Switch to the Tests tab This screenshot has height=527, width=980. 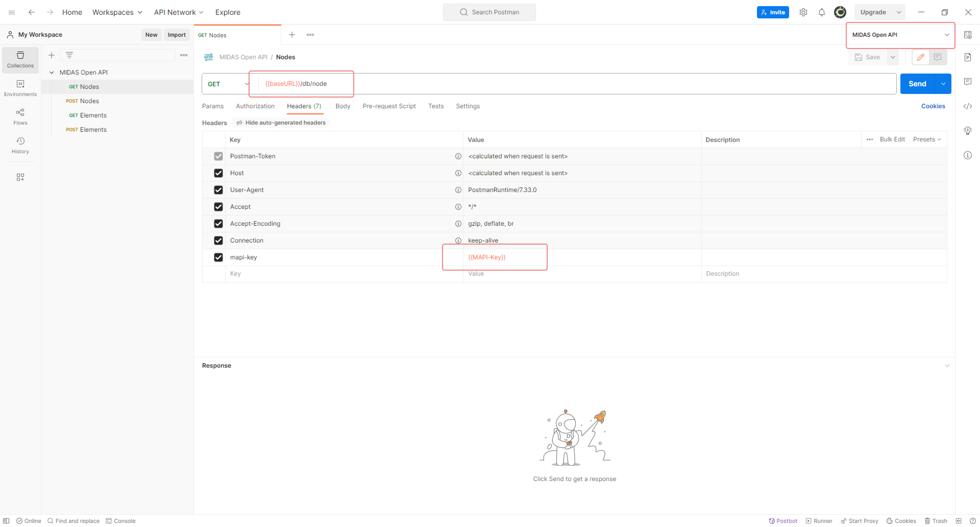436,106
